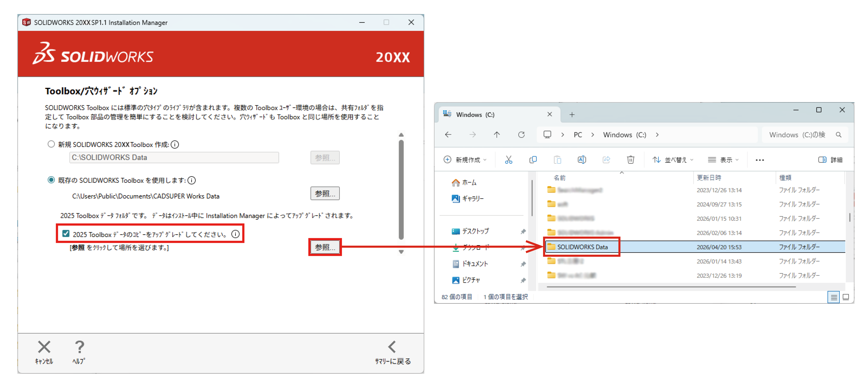This screenshot has height=390, width=868.
Task: Select new SOLIDWORKS Toolbox creation radio button
Action: [x=51, y=144]
